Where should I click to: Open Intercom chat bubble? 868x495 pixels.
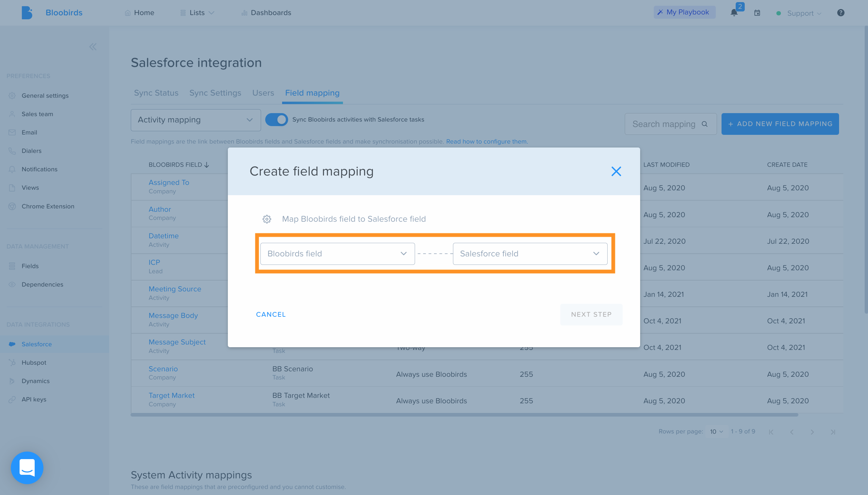click(27, 468)
